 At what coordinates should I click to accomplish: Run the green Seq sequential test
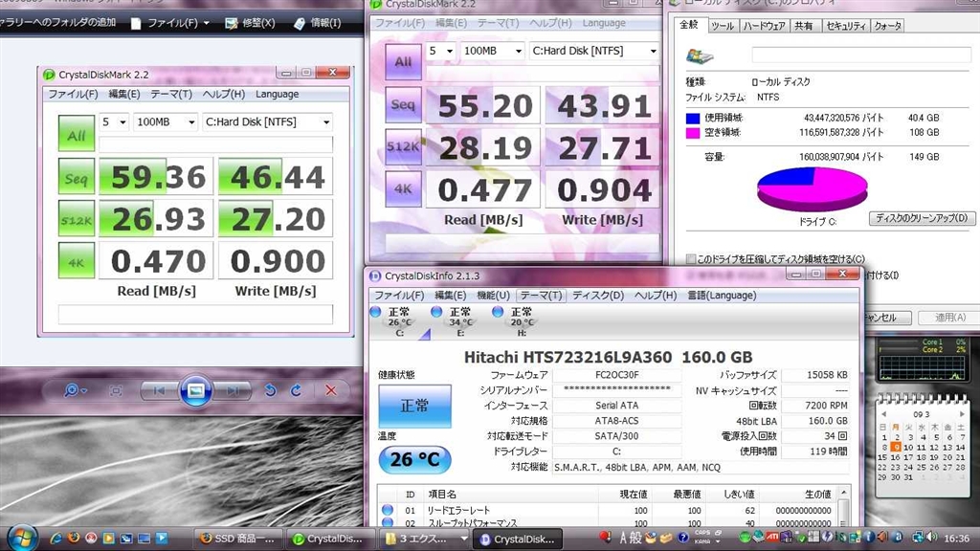pyautogui.click(x=77, y=177)
